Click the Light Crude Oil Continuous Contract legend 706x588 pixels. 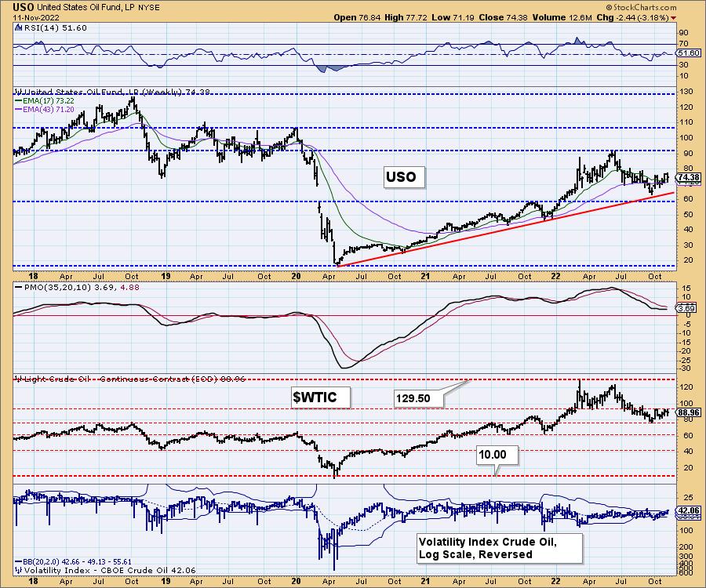coord(130,379)
